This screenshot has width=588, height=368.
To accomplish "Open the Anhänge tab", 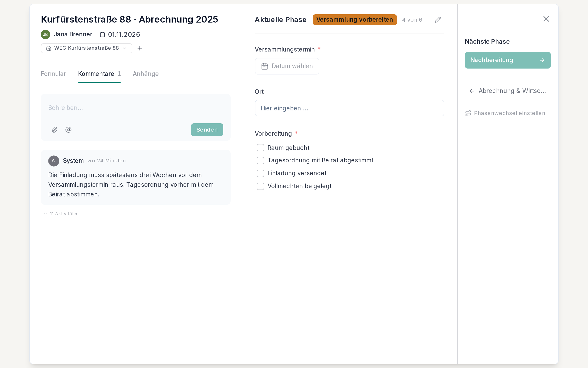I will coord(146,74).
